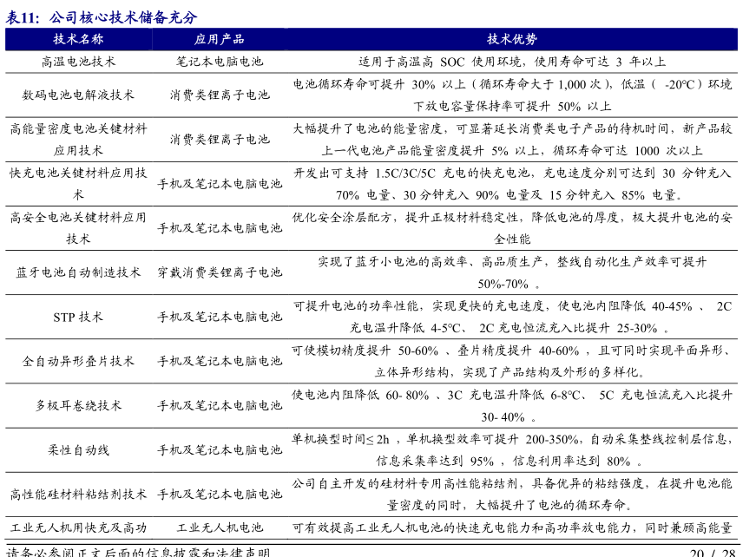This screenshot has width=756, height=557.
Task: Select the 多极耳卷绕技术 cell
Action: [78, 405]
